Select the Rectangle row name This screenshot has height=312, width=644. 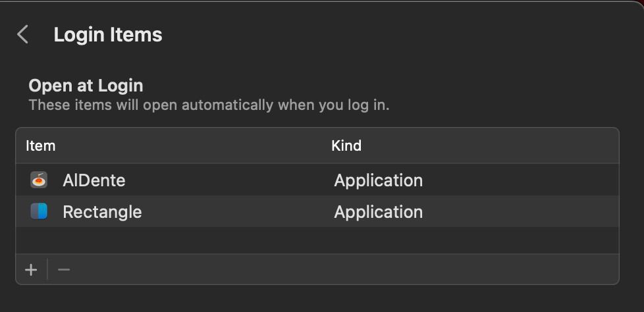click(x=102, y=212)
